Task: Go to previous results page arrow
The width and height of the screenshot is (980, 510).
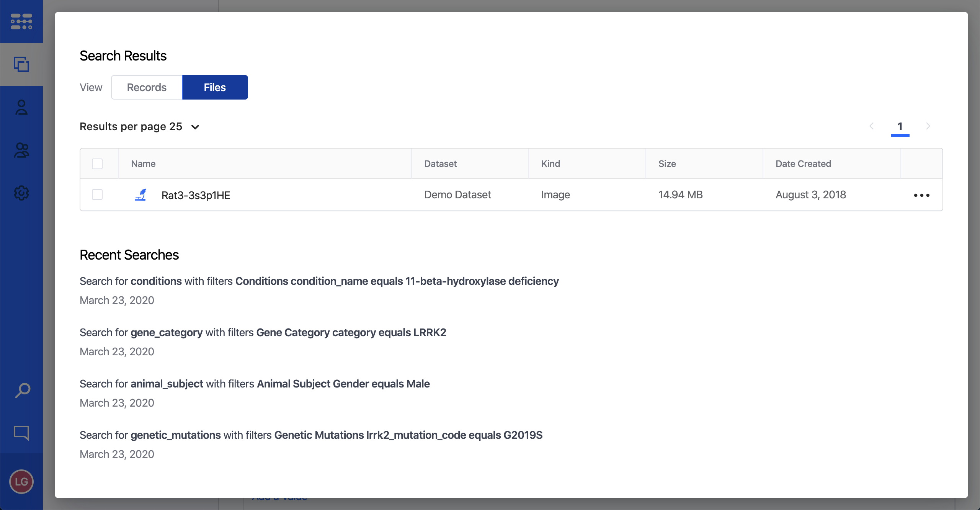Action: click(x=872, y=126)
